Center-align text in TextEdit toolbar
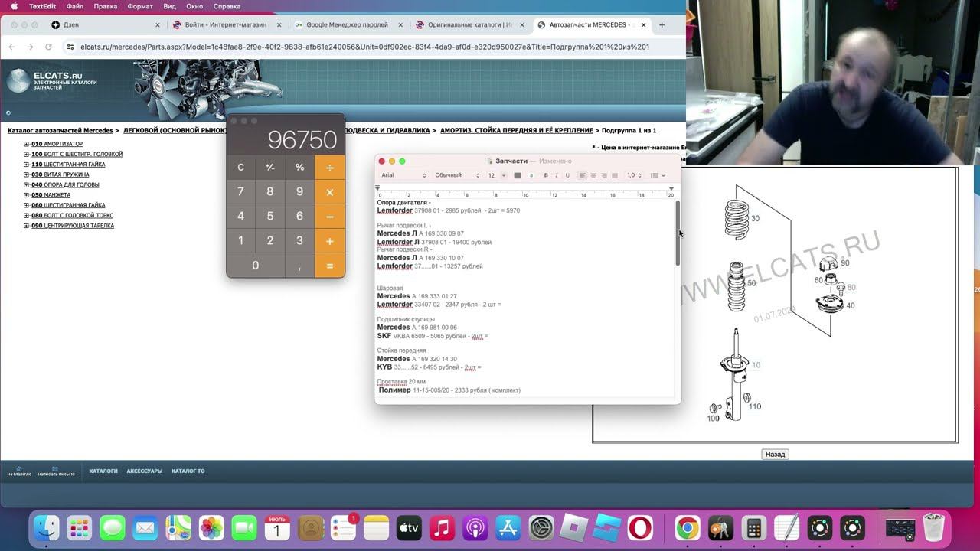This screenshot has height=551, width=980. (593, 175)
